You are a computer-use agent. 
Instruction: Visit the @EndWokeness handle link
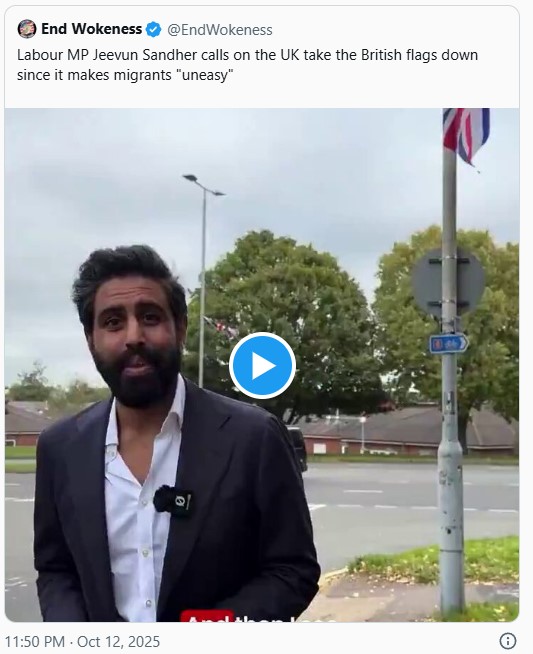coord(220,30)
